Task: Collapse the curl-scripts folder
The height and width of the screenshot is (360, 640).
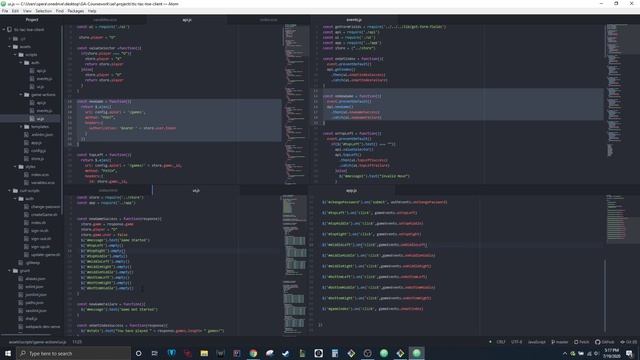Action: coord(10,191)
